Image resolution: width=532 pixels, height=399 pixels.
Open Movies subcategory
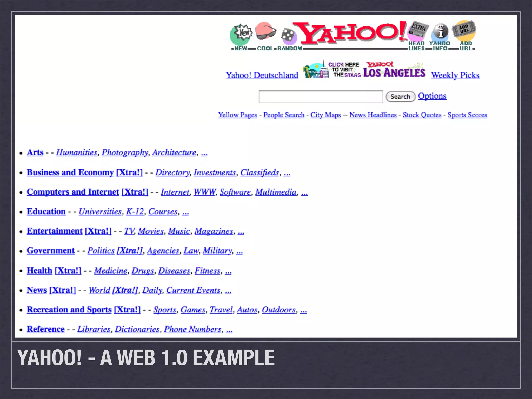tap(151, 231)
